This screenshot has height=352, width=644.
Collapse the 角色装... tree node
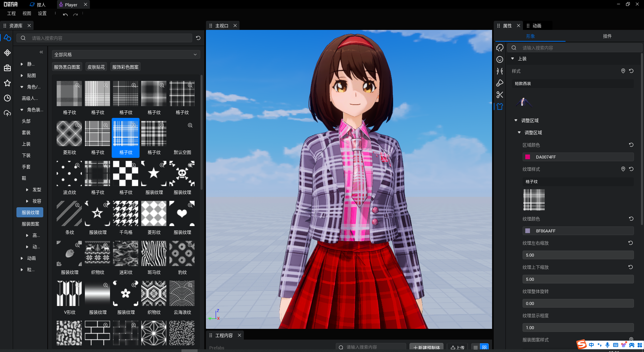[22, 110]
